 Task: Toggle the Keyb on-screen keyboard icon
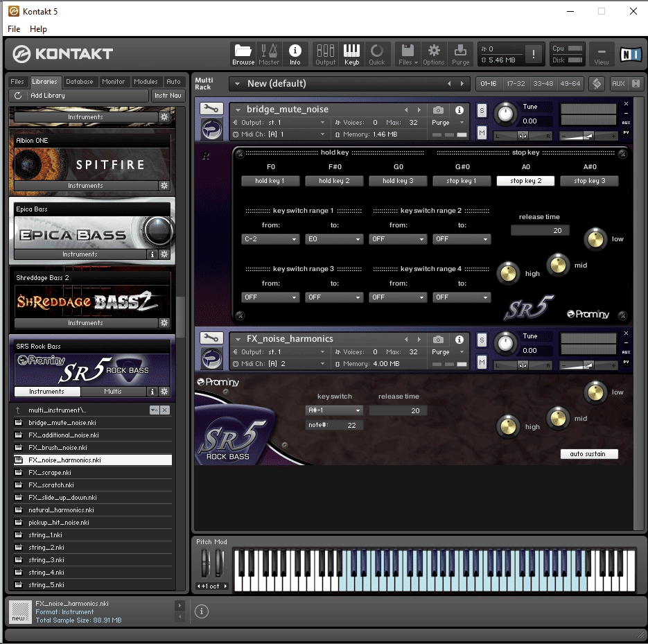coord(351,54)
